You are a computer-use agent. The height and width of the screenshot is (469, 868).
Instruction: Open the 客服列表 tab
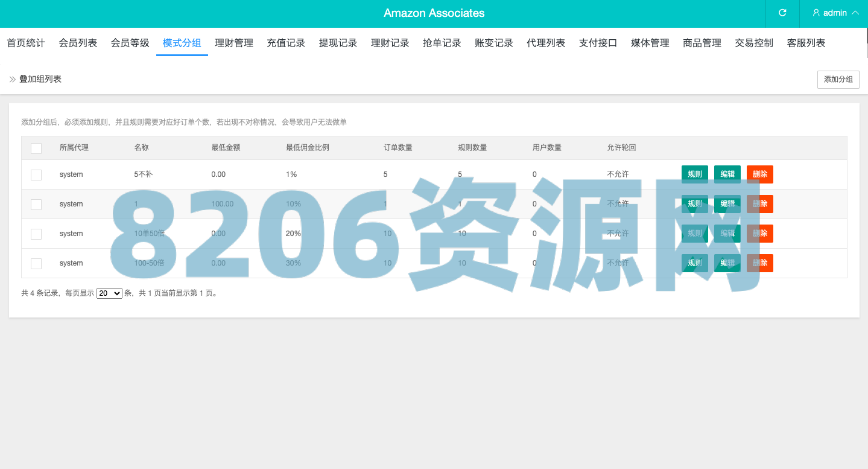click(806, 43)
